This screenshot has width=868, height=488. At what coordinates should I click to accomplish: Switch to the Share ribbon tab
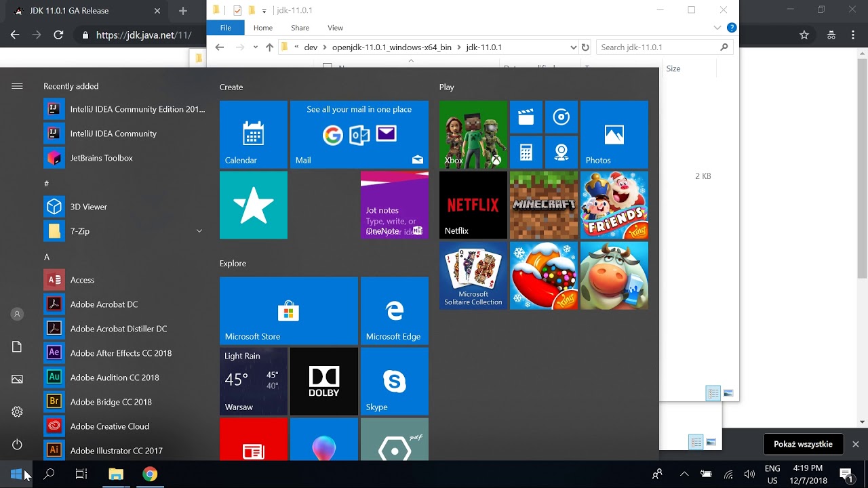(x=300, y=28)
